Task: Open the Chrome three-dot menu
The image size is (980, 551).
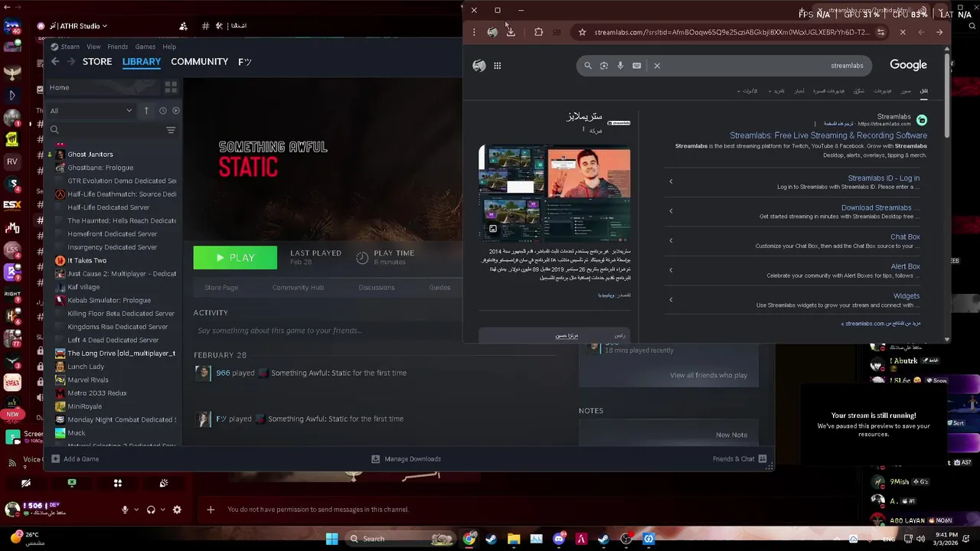Action: tap(474, 32)
